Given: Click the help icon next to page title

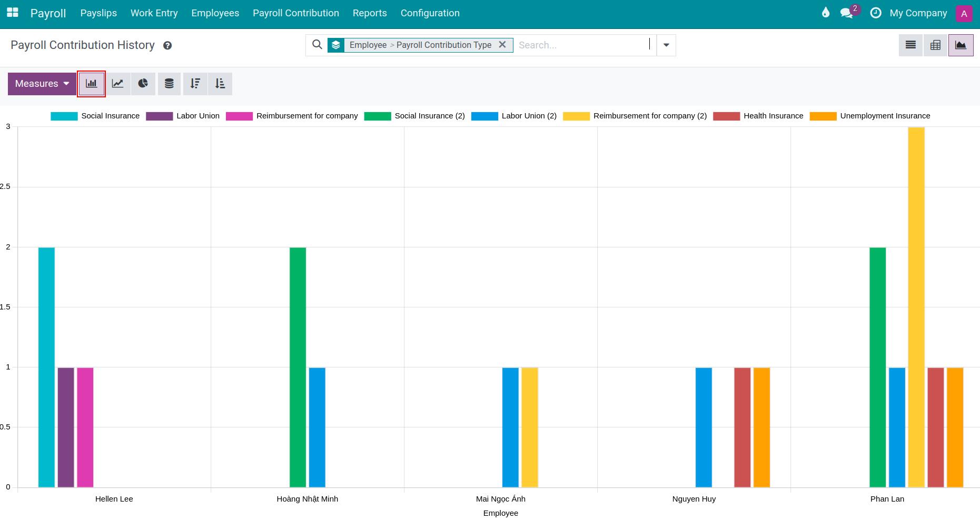Looking at the screenshot, I should click(167, 45).
